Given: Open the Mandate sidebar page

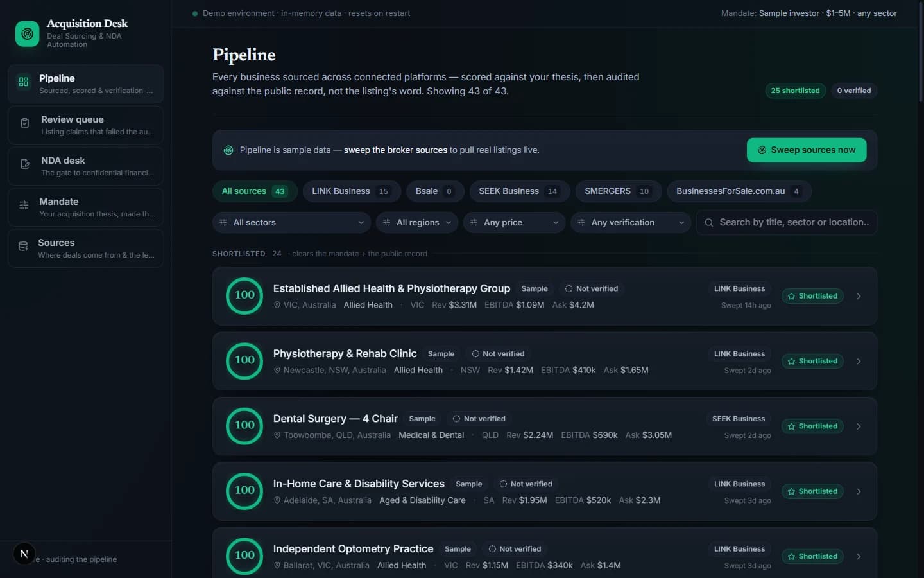Looking at the screenshot, I should tap(86, 207).
